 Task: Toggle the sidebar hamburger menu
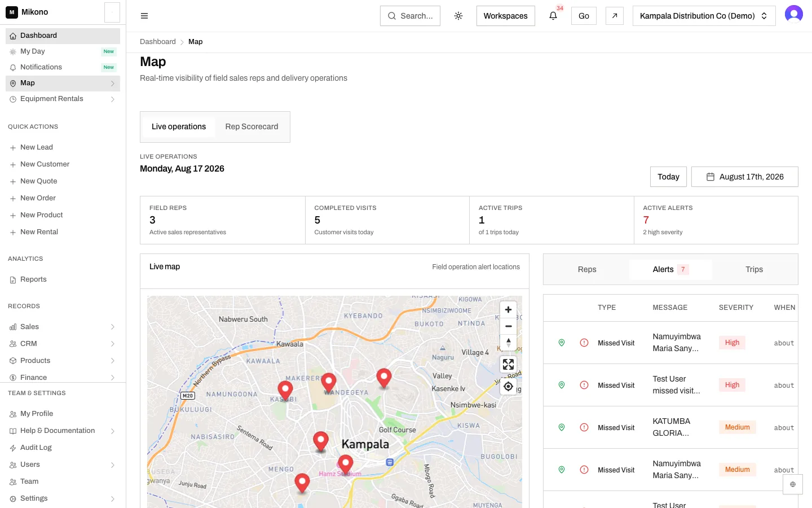click(144, 16)
